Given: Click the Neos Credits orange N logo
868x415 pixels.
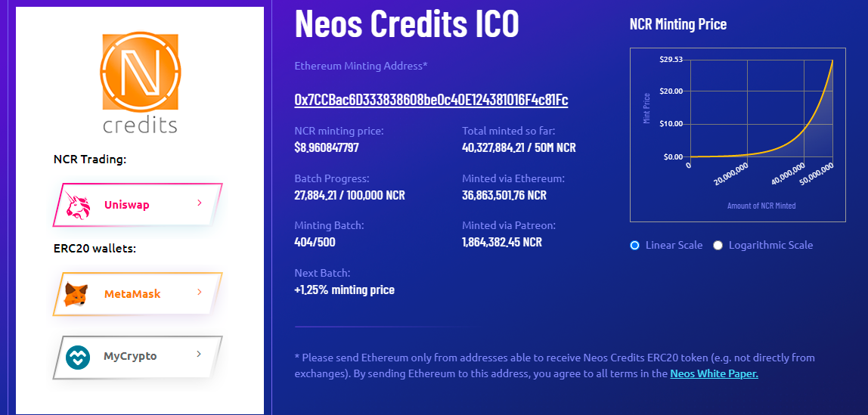Looking at the screenshot, I should pyautogui.click(x=139, y=71).
